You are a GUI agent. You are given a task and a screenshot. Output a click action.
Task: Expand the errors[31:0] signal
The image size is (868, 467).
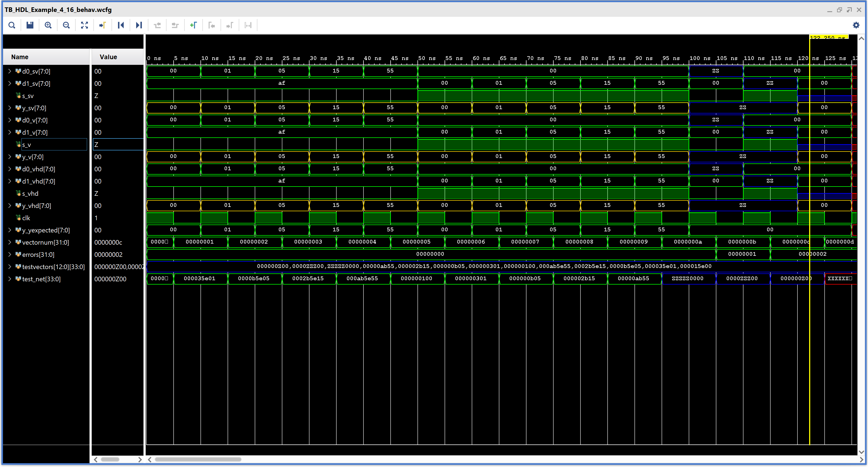pyautogui.click(x=10, y=255)
